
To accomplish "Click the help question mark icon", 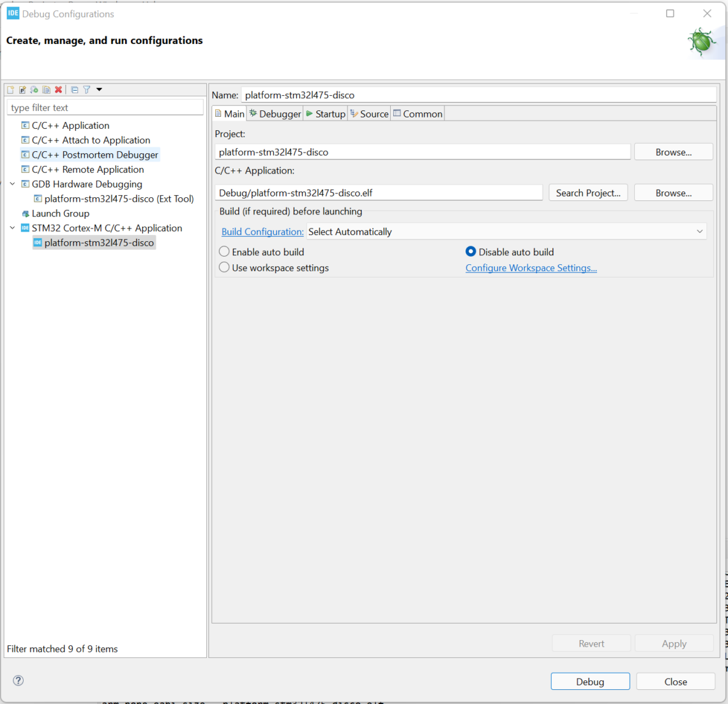I will [18, 680].
